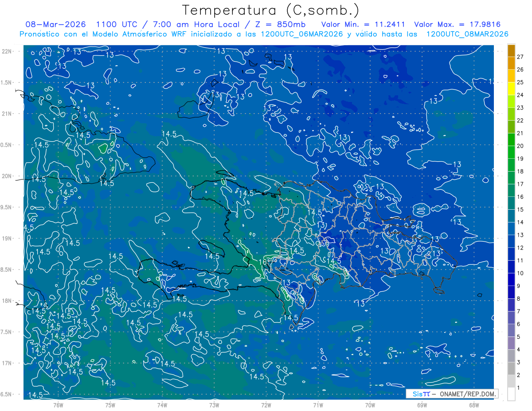Click legend value 12
Viewport: 532px width, 411px height.
click(520, 247)
